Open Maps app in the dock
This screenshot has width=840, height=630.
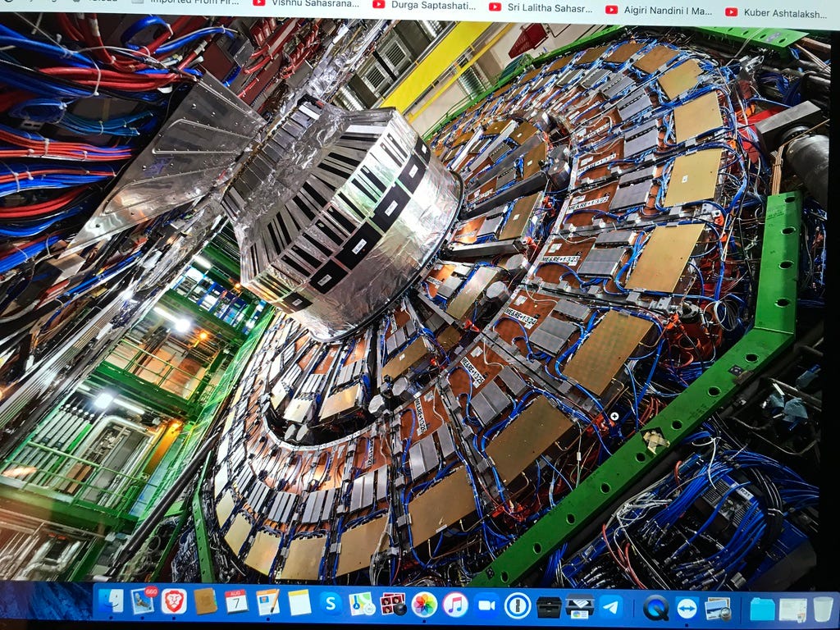[362, 605]
